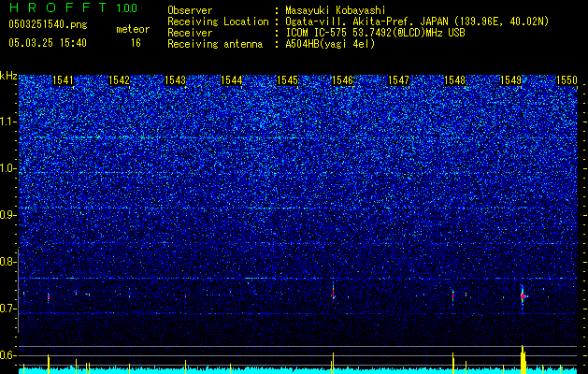Click the meteor label
The height and width of the screenshot is (374, 588).
133,29
